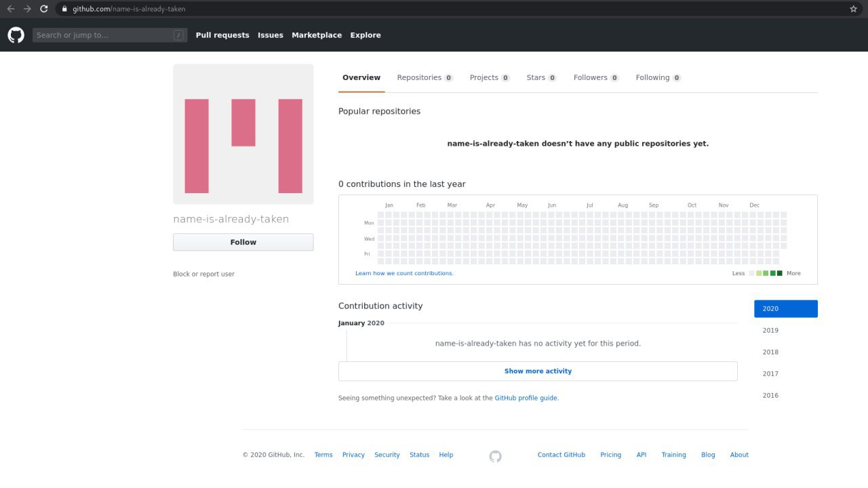Click Block or report user
The width and height of the screenshot is (868, 488).
pyautogui.click(x=203, y=274)
